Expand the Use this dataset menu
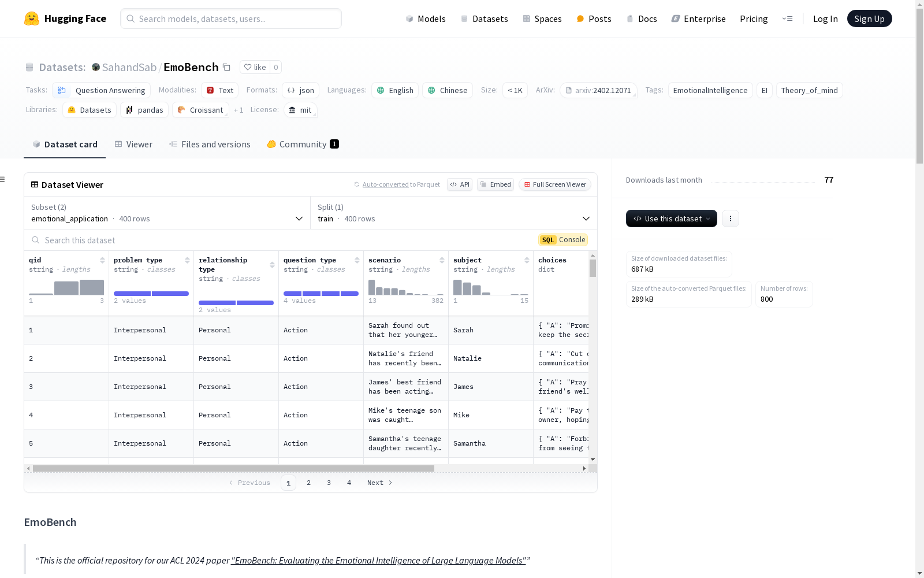 (x=672, y=218)
